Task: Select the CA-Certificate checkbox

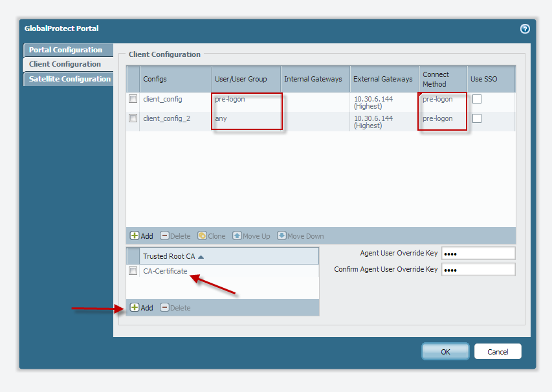Action: tap(133, 271)
